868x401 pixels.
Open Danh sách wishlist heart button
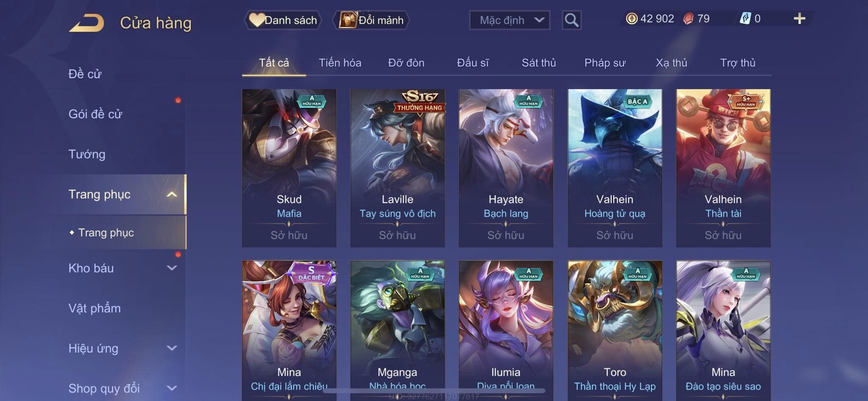(283, 20)
